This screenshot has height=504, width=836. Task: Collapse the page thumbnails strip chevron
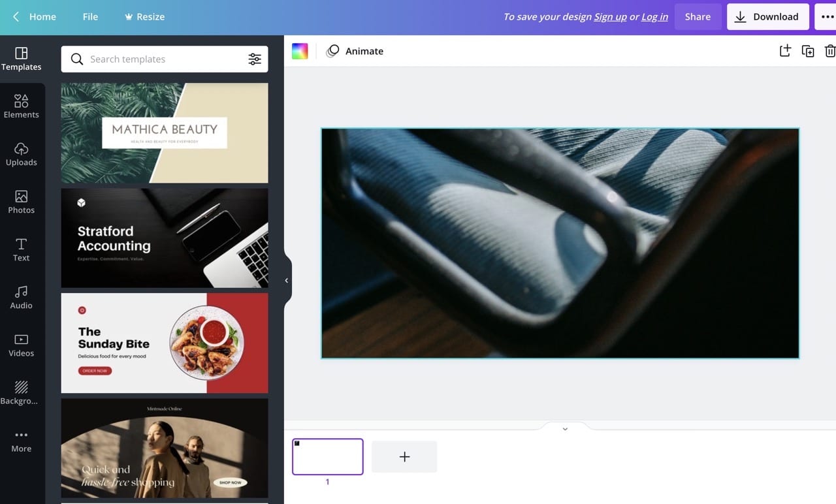pyautogui.click(x=565, y=429)
